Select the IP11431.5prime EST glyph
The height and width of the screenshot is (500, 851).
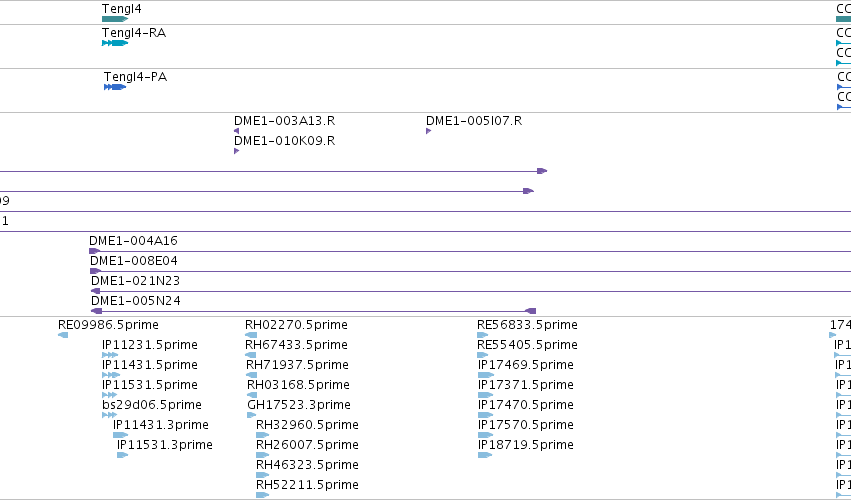coord(111,375)
